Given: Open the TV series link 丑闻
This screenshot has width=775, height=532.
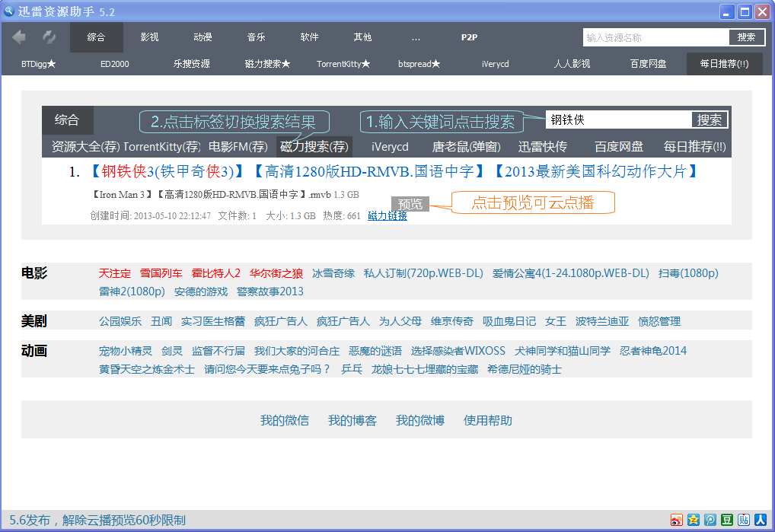Looking at the screenshot, I should tap(161, 322).
